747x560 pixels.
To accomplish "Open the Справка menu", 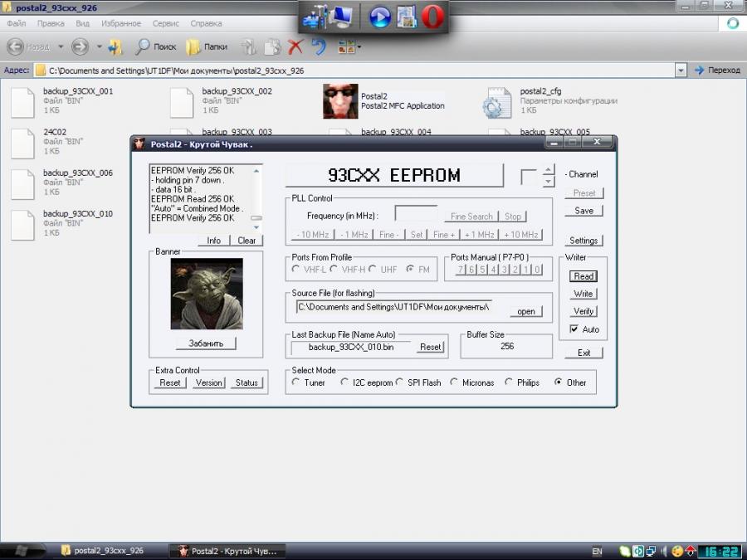I will (x=206, y=23).
